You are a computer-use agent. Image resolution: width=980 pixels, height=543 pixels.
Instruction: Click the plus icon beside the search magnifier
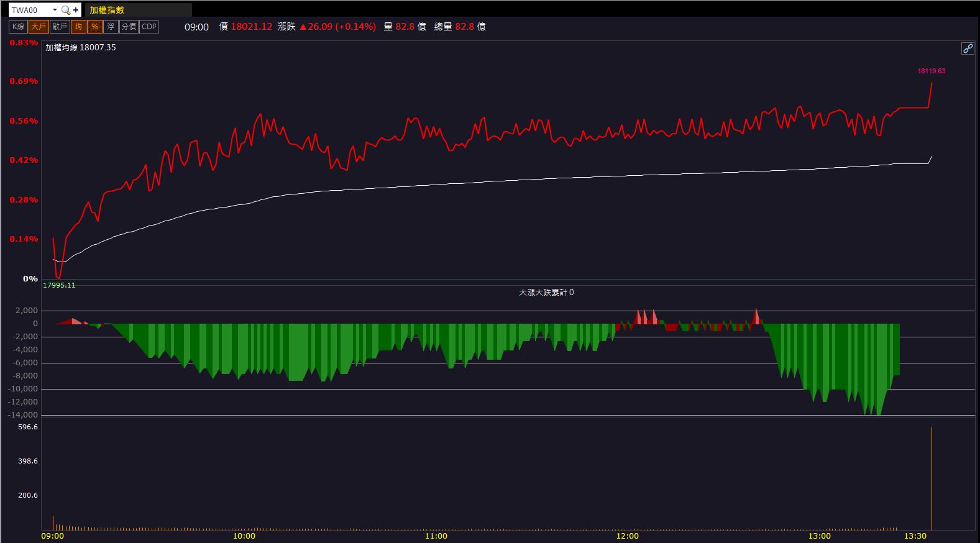[x=76, y=10]
